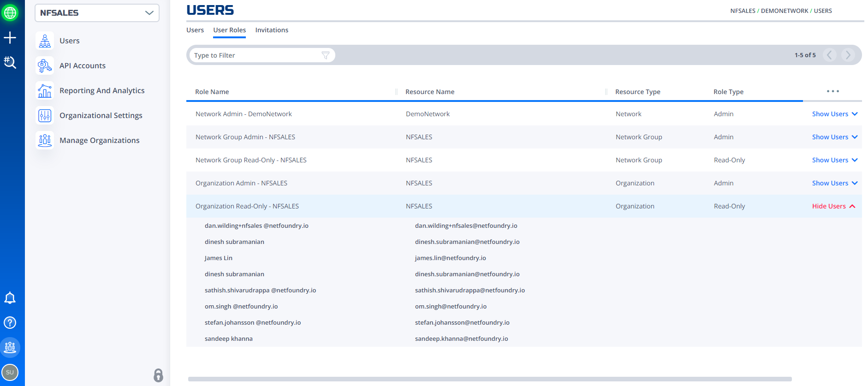Show users for Organization Admin - NFSALES

(835, 183)
